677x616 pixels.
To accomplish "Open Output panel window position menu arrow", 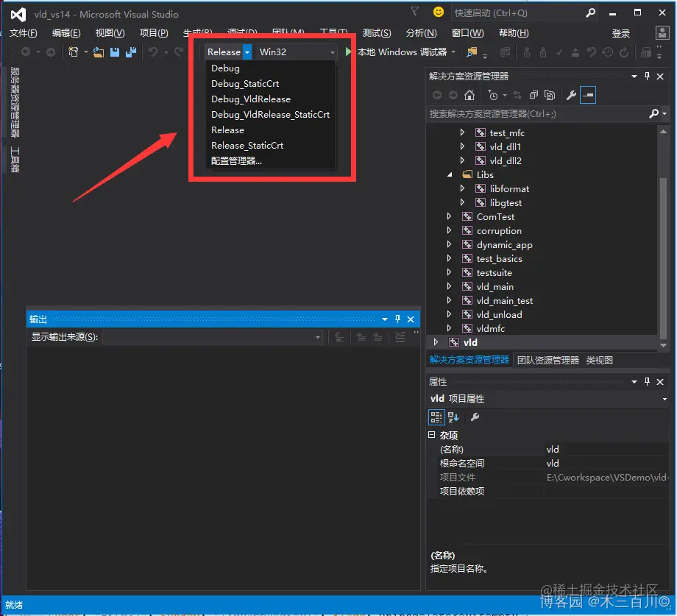I will pyautogui.click(x=384, y=319).
